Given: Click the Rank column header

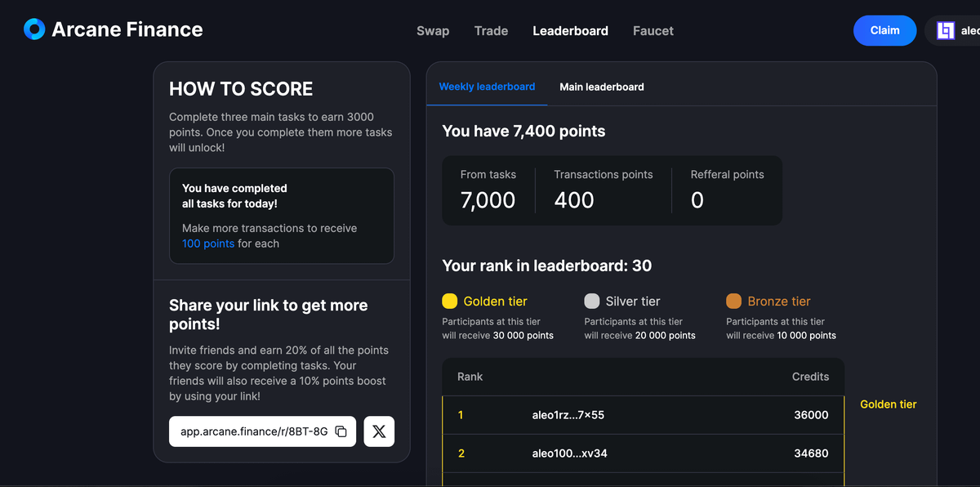Looking at the screenshot, I should pyautogui.click(x=470, y=377).
